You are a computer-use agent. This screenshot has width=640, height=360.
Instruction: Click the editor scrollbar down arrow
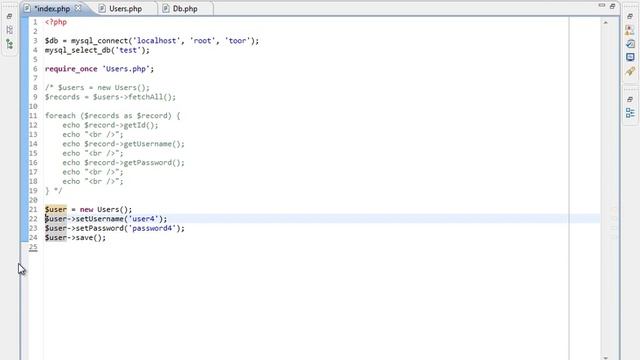[x=605, y=358]
